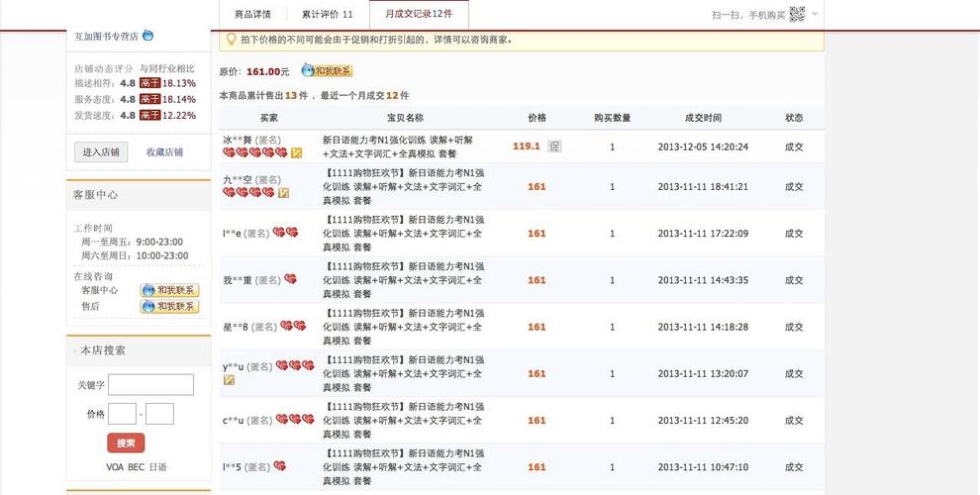Screen dimensions: 980x495
Task: Click 高于 badge next to 12.22%
Action: pyautogui.click(x=150, y=115)
